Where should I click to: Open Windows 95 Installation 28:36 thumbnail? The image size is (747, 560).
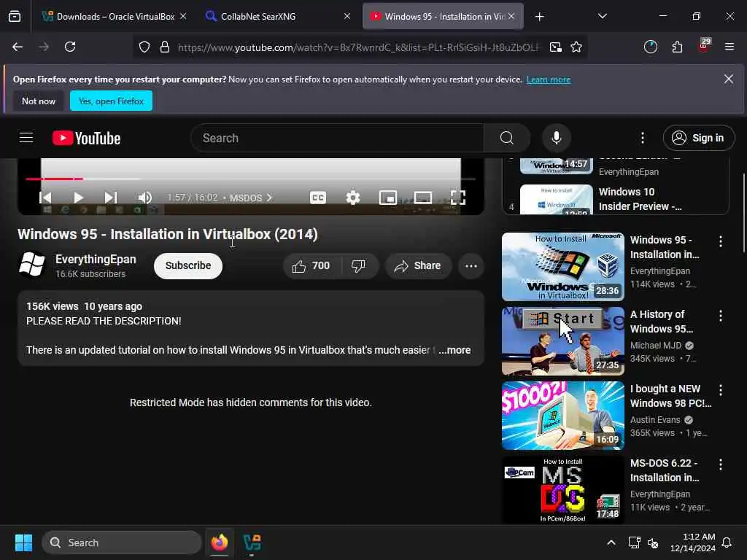[562, 267]
